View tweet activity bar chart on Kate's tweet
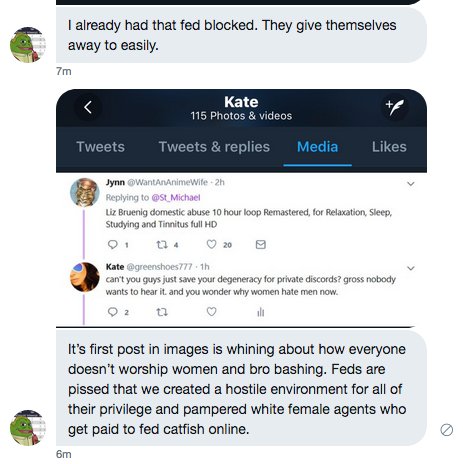Screen dimensions: 463x464 coord(261,312)
